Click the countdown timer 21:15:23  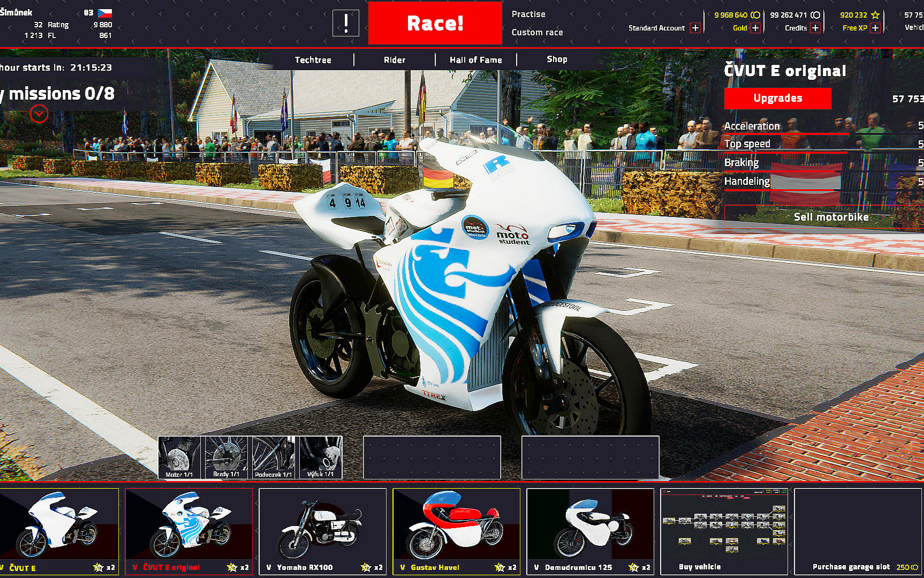pos(91,67)
